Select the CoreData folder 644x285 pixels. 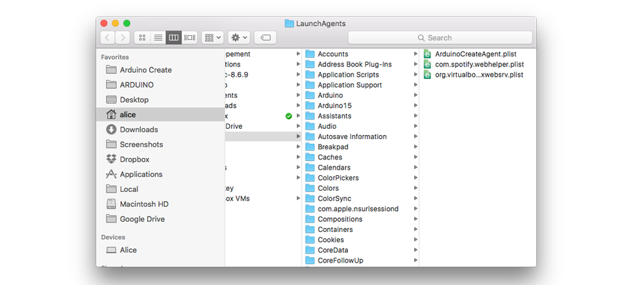(x=361, y=250)
